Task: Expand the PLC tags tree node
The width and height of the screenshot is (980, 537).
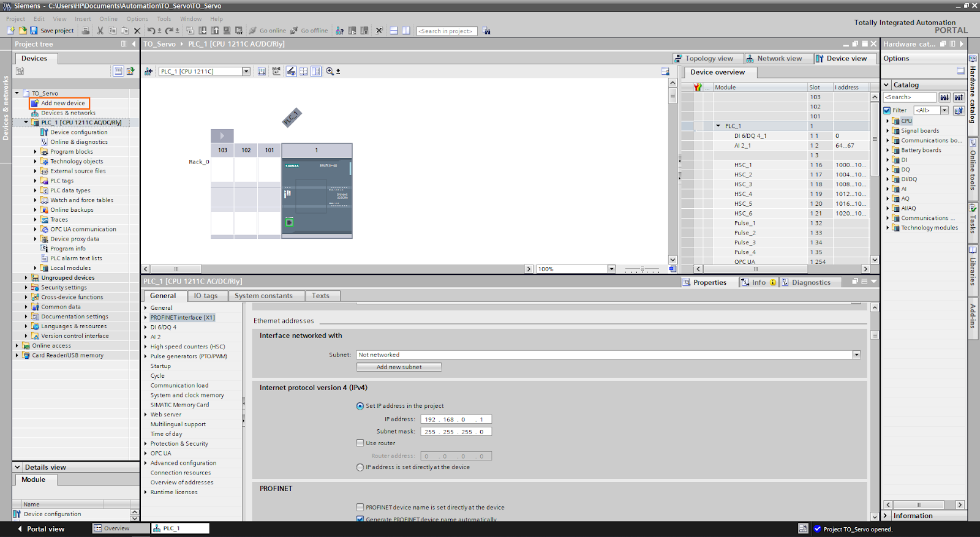Action: (35, 181)
